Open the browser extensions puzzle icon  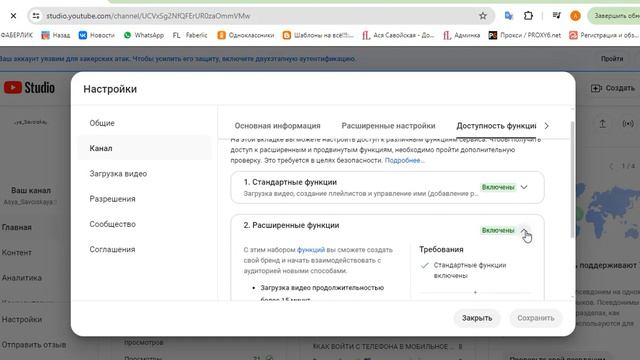click(x=528, y=16)
